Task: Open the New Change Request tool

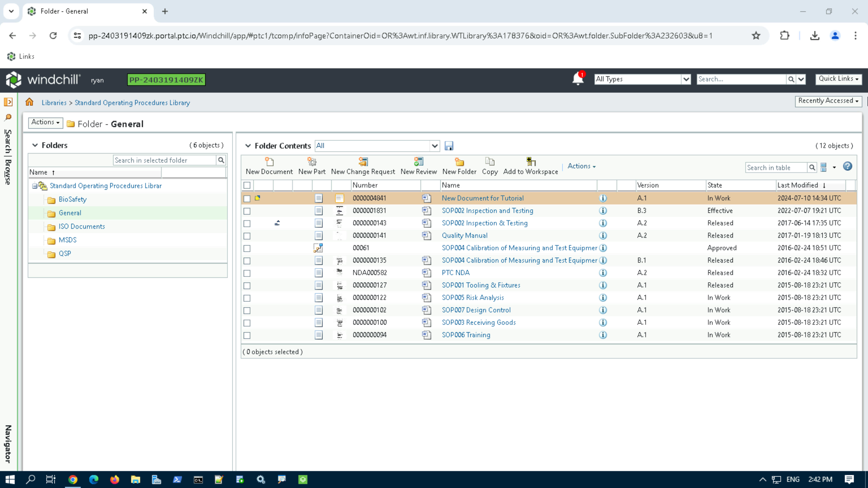Action: (363, 166)
